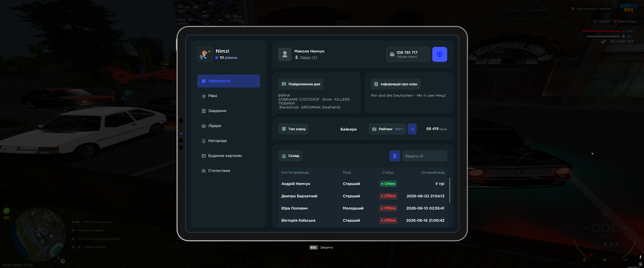This screenshot has height=268, width=644.
Task: Click the Nimzi clan avatar image
Action: [x=205, y=54]
